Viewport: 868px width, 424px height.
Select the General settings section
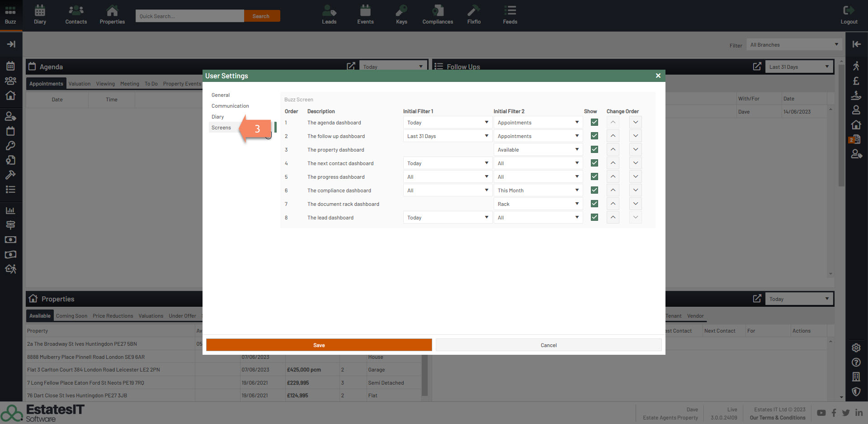[221, 95]
